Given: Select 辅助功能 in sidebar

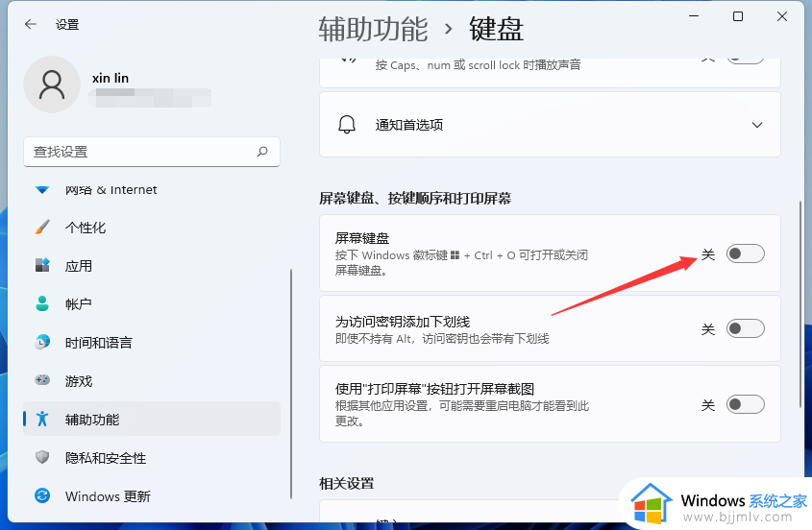Looking at the screenshot, I should point(152,419).
